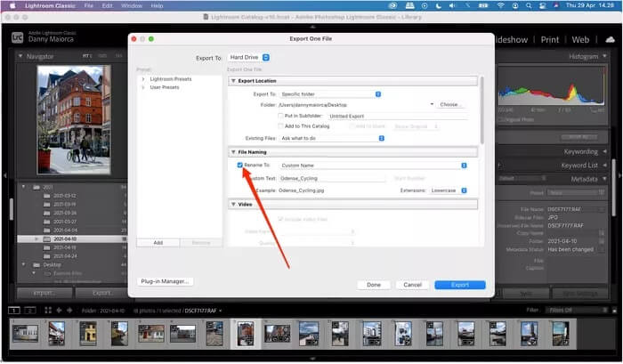Open the Plug-in Manager

165,281
